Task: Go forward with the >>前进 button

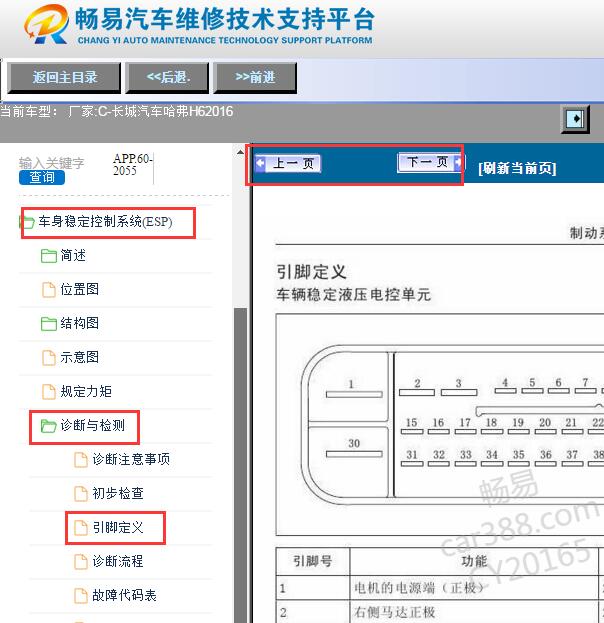Action: tap(255, 77)
